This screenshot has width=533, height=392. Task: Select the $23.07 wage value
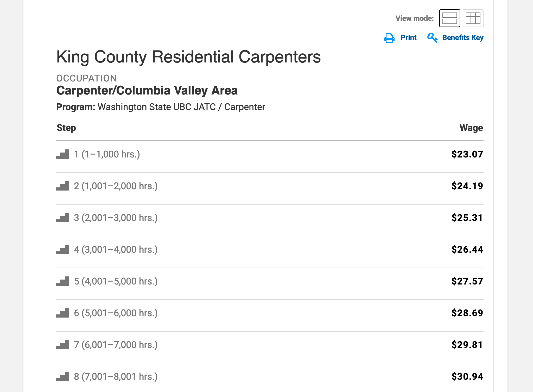[467, 154]
